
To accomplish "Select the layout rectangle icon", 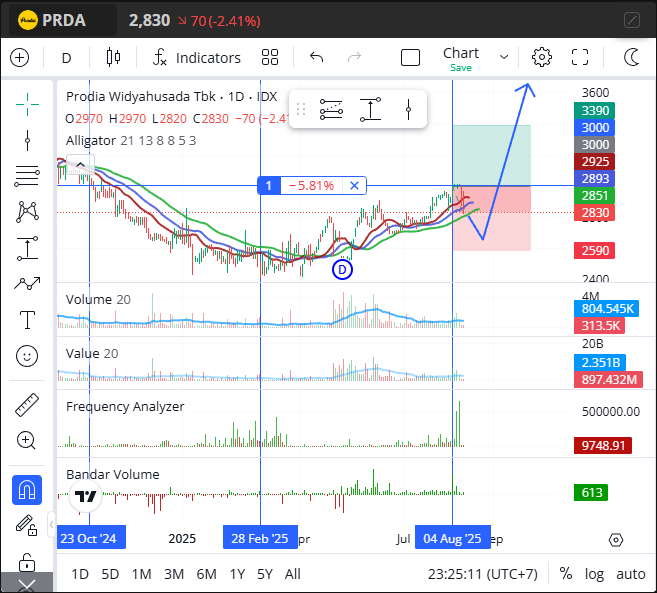I will point(410,57).
